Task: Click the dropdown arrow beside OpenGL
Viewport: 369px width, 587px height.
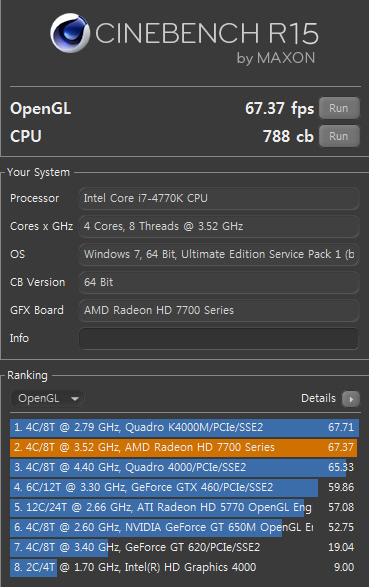Action: click(x=75, y=399)
